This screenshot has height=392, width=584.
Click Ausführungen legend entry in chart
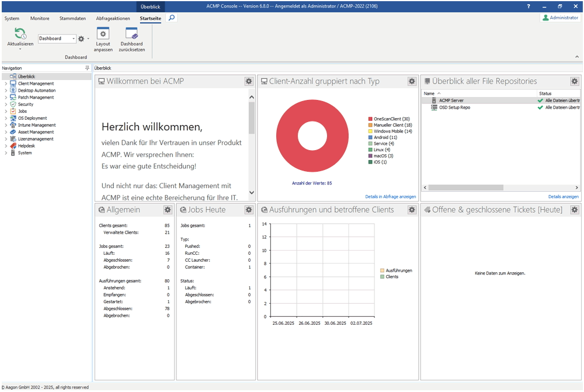point(396,270)
